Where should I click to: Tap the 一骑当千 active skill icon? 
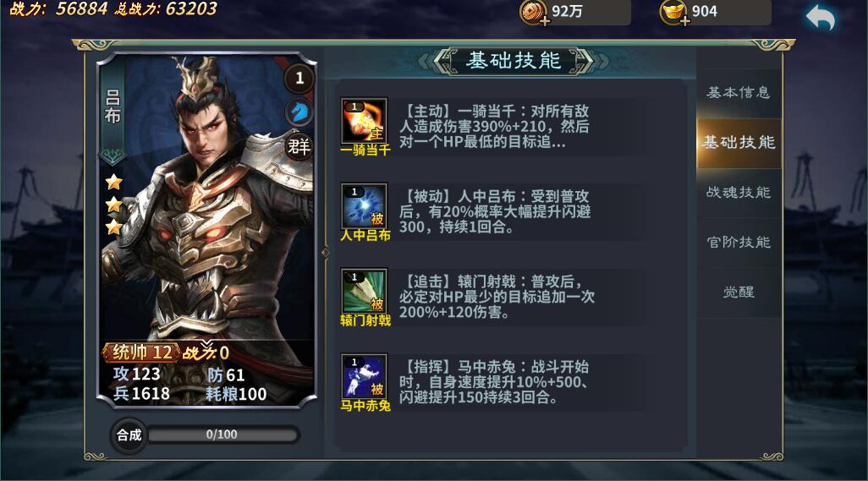point(364,121)
